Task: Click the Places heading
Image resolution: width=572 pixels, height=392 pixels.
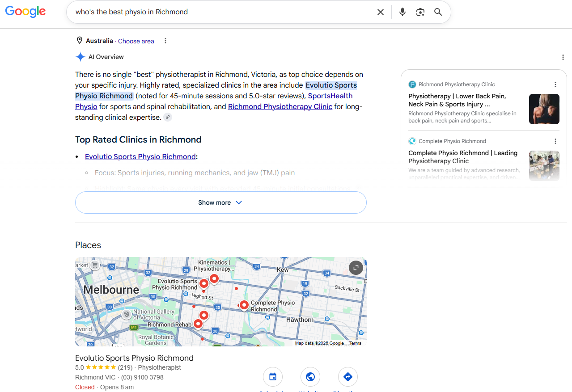Action: 88,245
